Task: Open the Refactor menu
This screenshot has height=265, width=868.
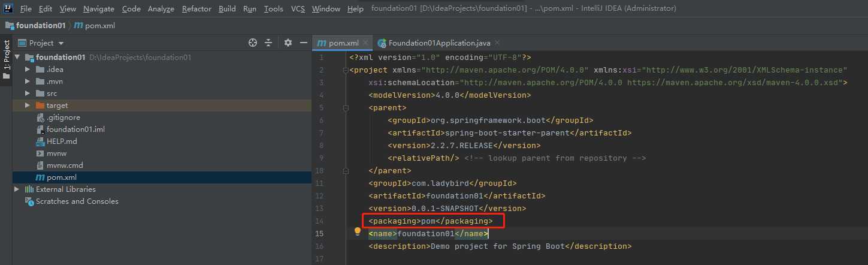Action: point(196,9)
